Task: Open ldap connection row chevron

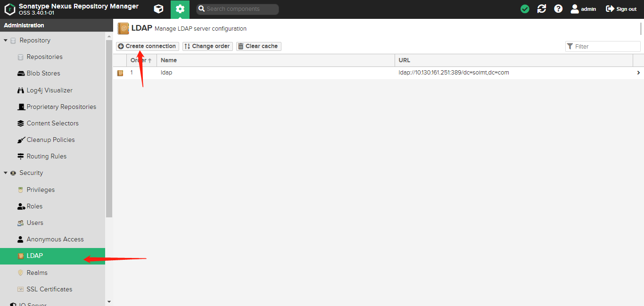Action: coord(638,73)
